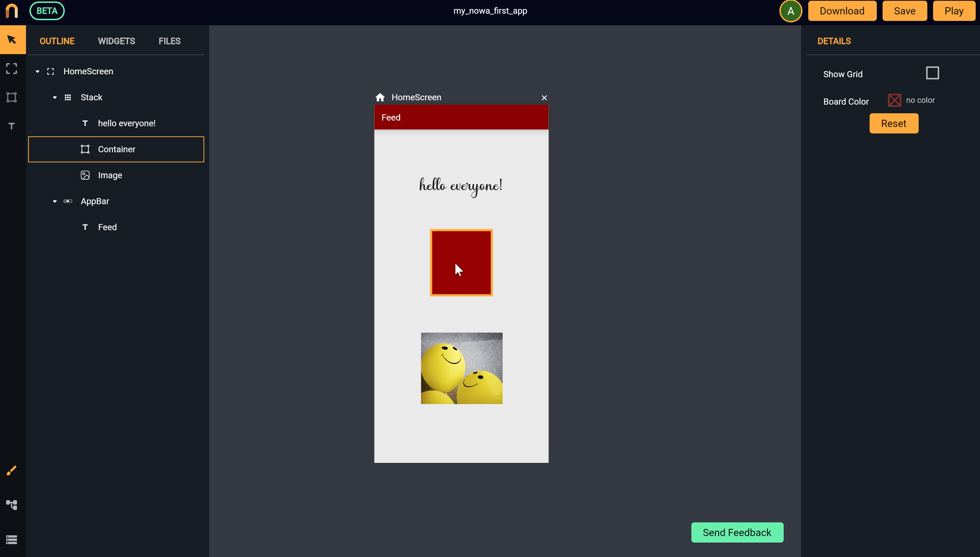Image resolution: width=980 pixels, height=557 pixels.
Task: Click the user avatar A icon
Action: (x=790, y=11)
